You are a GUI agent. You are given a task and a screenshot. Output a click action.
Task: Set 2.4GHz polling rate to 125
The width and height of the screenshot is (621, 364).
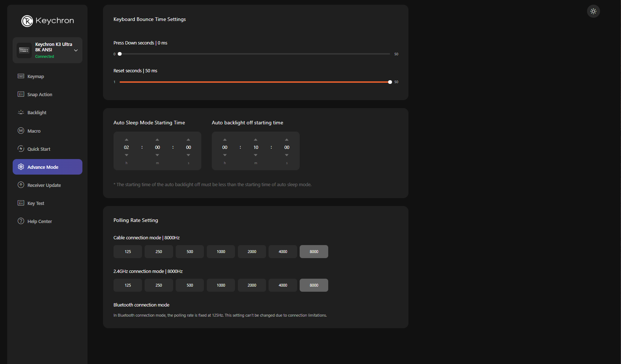(x=128, y=285)
